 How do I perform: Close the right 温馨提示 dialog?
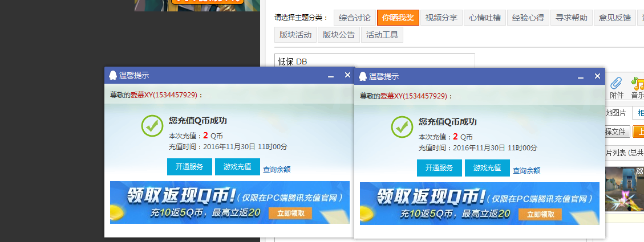tap(598, 76)
